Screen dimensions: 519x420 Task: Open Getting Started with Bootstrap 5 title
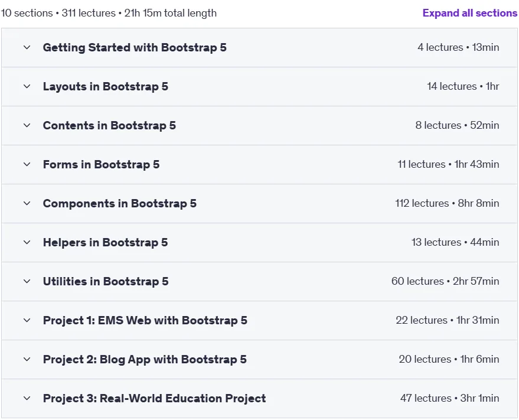pos(135,47)
